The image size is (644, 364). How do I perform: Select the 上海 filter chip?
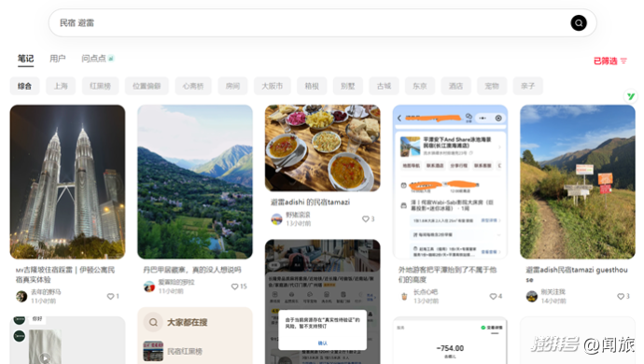[x=61, y=86]
